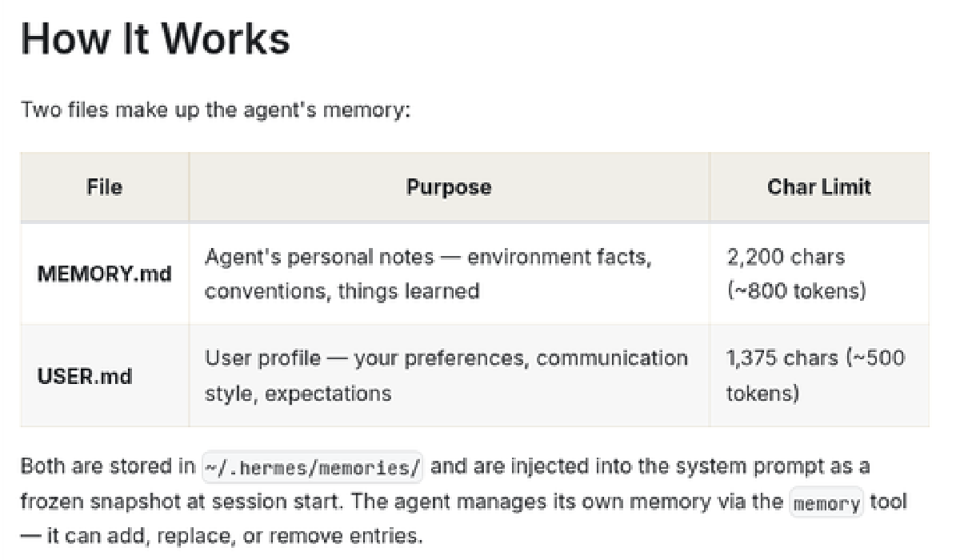Click the "Both are stored in" text
Image resolution: width=960 pixels, height=560 pixels.
coord(108,466)
